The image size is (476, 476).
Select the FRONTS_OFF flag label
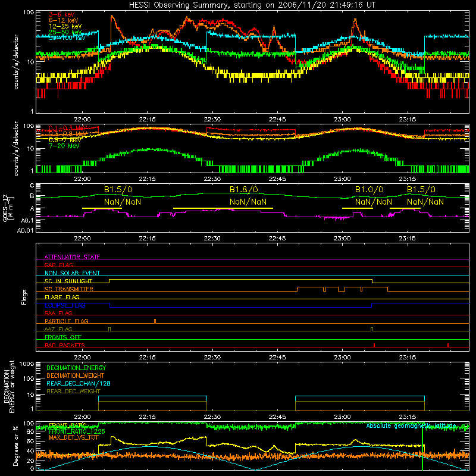[63, 337]
